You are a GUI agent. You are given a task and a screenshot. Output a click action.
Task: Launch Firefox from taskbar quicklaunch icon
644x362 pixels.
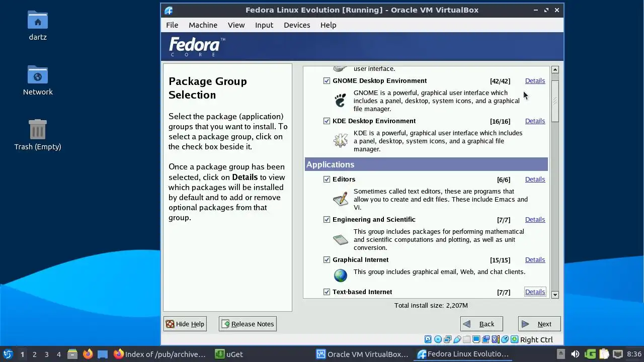click(x=88, y=354)
